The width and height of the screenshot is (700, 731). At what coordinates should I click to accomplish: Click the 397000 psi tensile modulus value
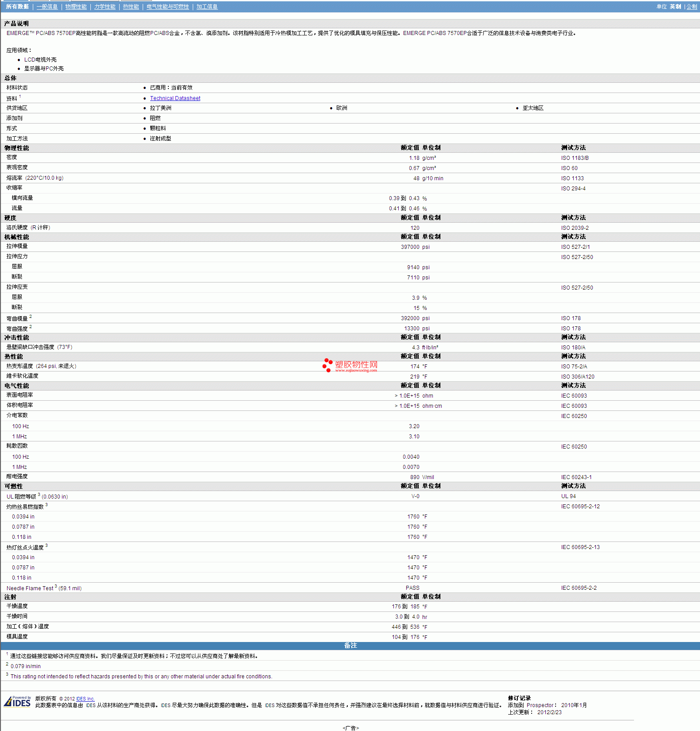(x=415, y=247)
